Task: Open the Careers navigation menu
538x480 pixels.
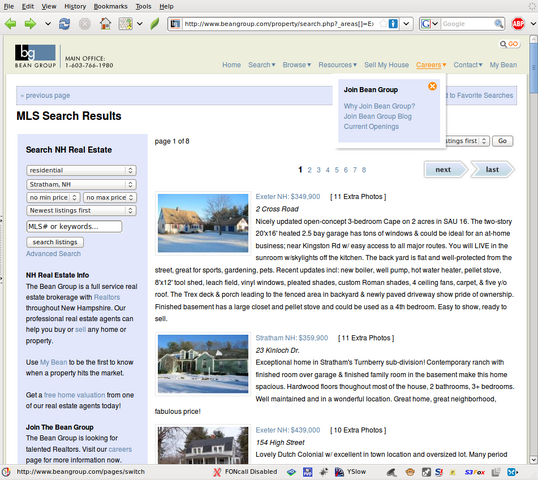Action: point(431,65)
